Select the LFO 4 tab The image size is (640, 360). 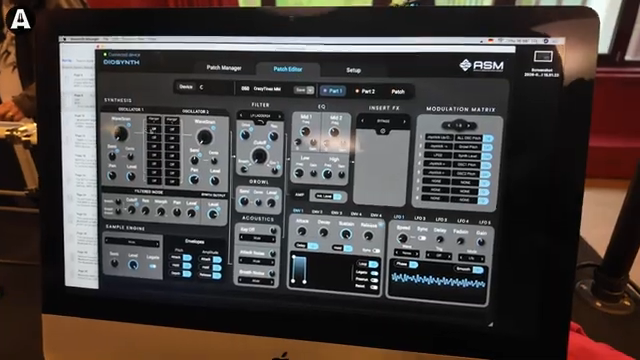click(462, 221)
